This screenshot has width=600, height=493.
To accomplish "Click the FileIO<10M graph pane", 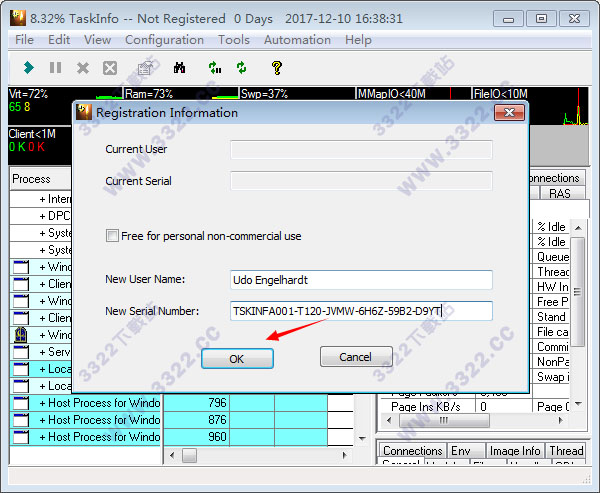I will tap(530, 106).
